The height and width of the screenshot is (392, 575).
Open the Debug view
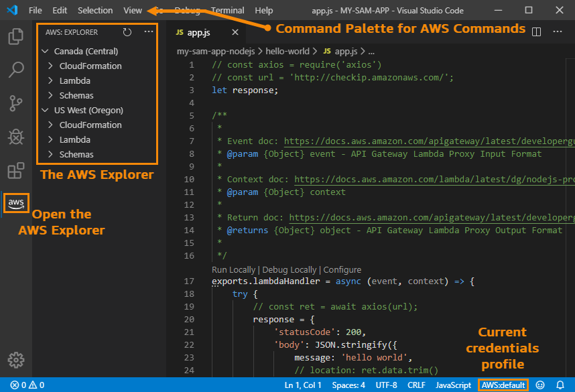(x=16, y=137)
